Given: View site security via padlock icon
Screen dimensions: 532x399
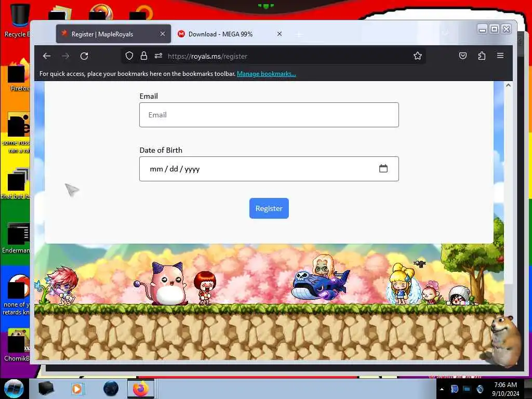Looking at the screenshot, I should pyautogui.click(x=144, y=56).
